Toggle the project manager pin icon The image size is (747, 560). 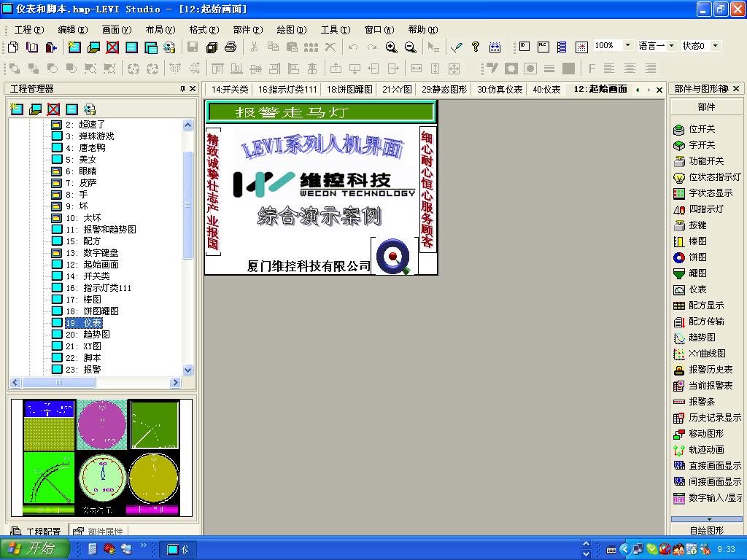[182, 88]
